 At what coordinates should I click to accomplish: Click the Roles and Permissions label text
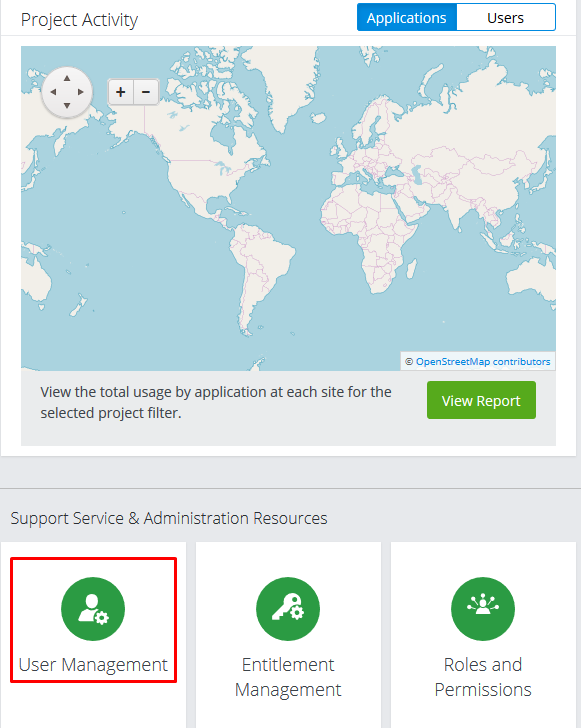(x=483, y=677)
